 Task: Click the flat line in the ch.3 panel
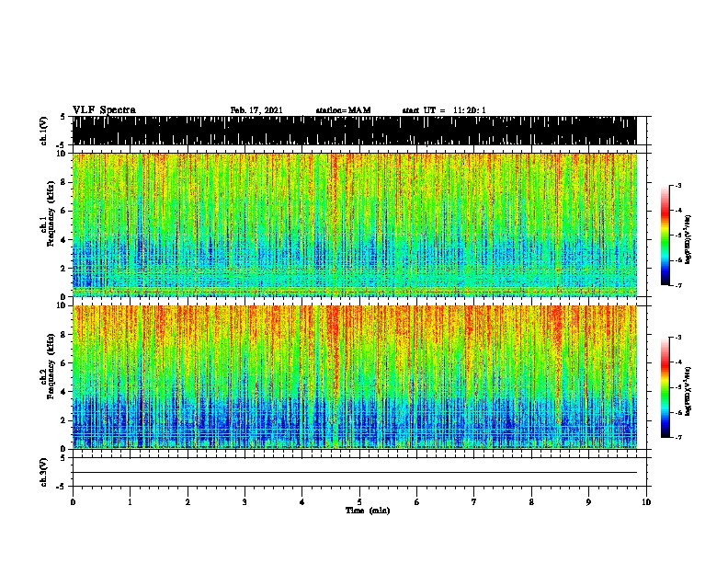point(354,473)
